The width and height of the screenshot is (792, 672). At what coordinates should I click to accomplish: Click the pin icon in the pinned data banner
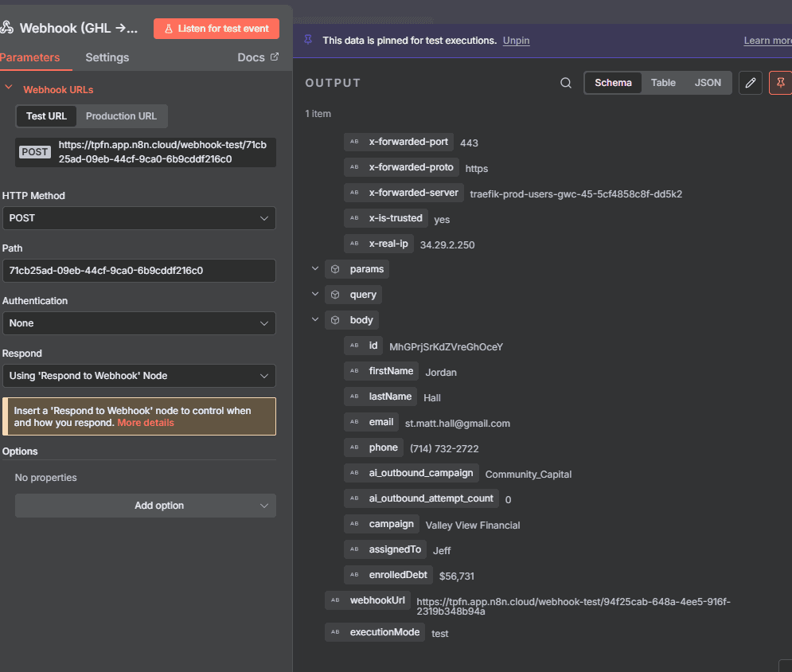pyautogui.click(x=308, y=40)
